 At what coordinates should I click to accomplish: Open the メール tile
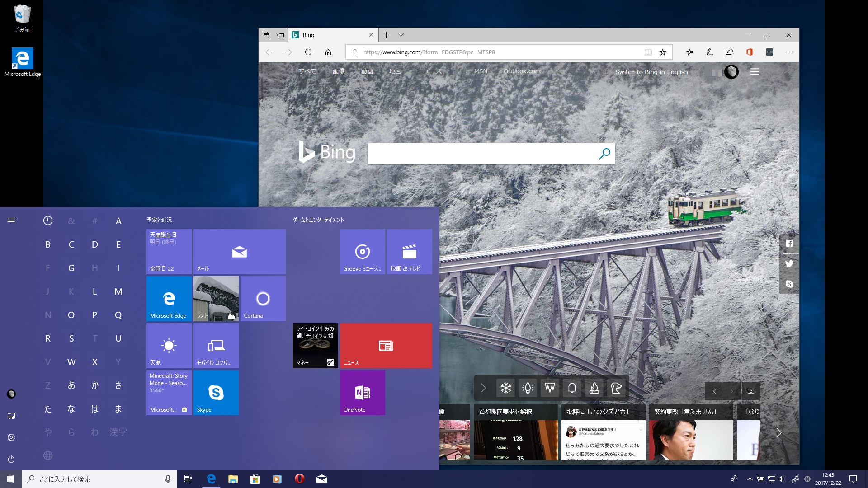(240, 252)
